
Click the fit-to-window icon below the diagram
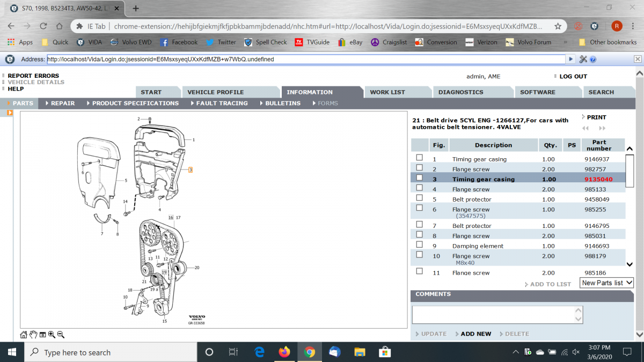(x=42, y=335)
